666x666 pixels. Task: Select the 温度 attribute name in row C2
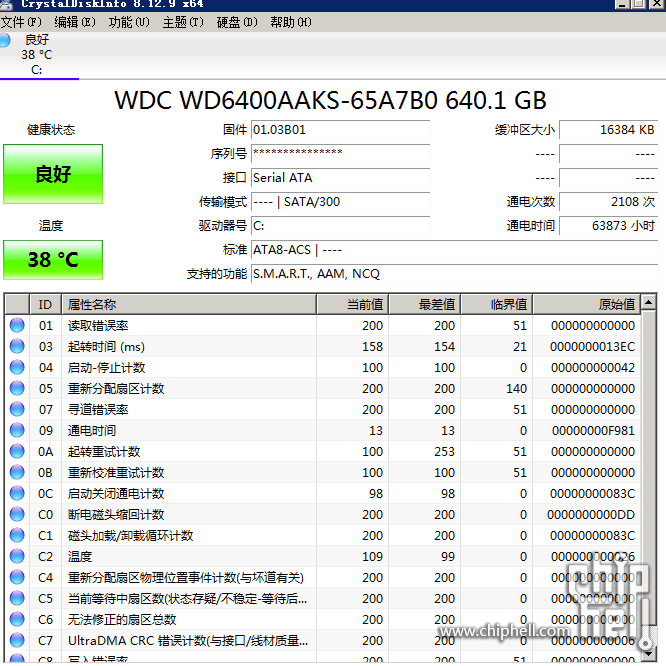(x=80, y=556)
